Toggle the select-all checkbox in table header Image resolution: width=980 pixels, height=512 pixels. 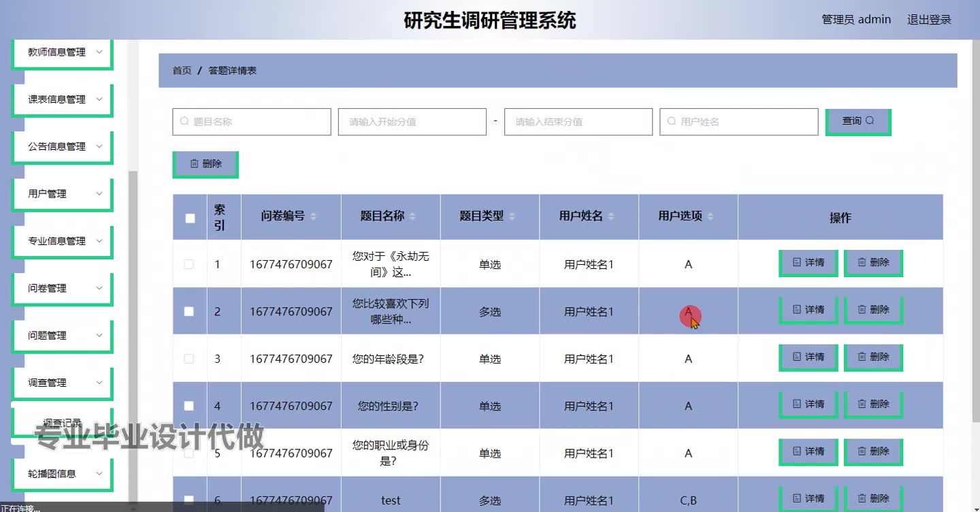(x=190, y=218)
